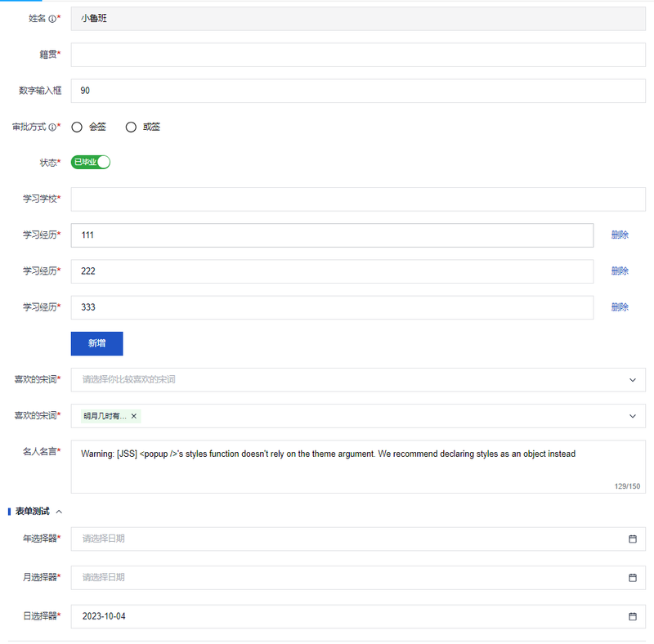Click the 129/150 character counter
Screen dimensions: 654x644
coord(627,486)
